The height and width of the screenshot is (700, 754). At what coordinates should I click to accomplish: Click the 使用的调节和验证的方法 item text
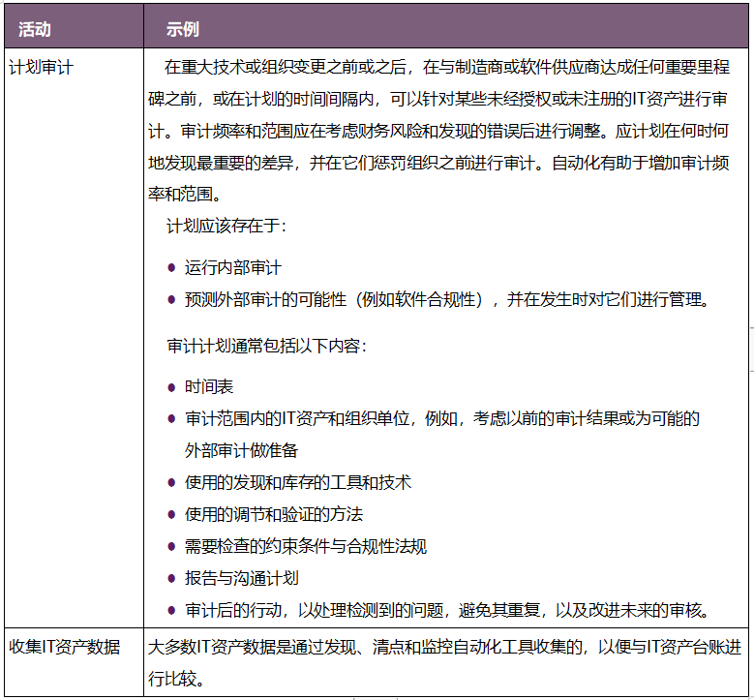pos(274,515)
